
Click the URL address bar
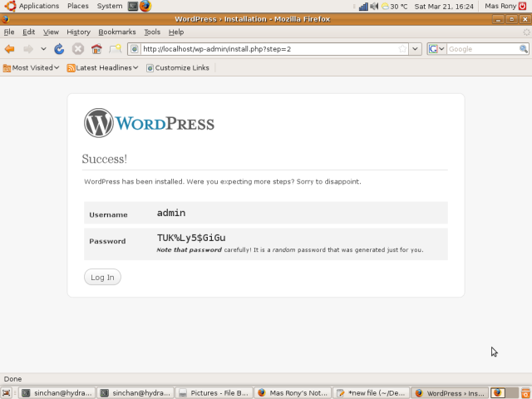pos(268,49)
